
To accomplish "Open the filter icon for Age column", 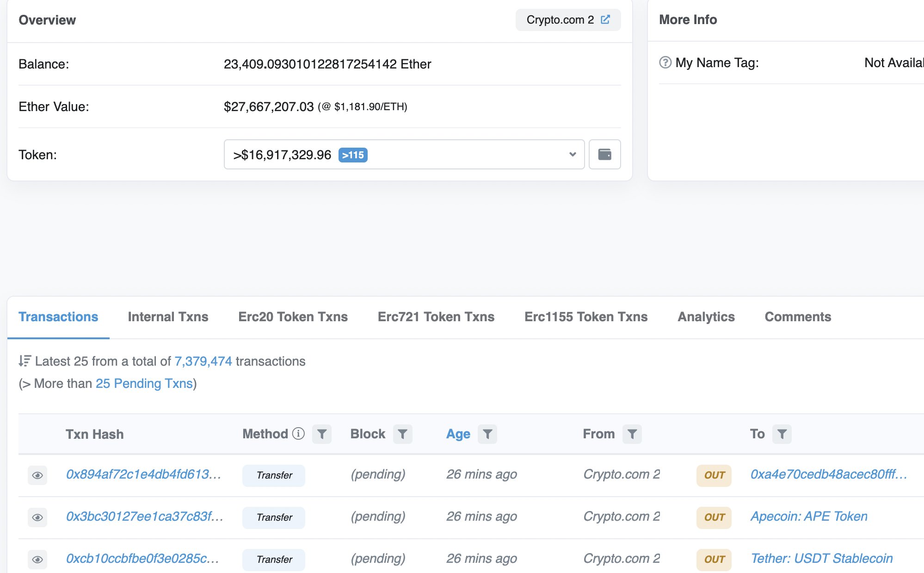I will [487, 434].
